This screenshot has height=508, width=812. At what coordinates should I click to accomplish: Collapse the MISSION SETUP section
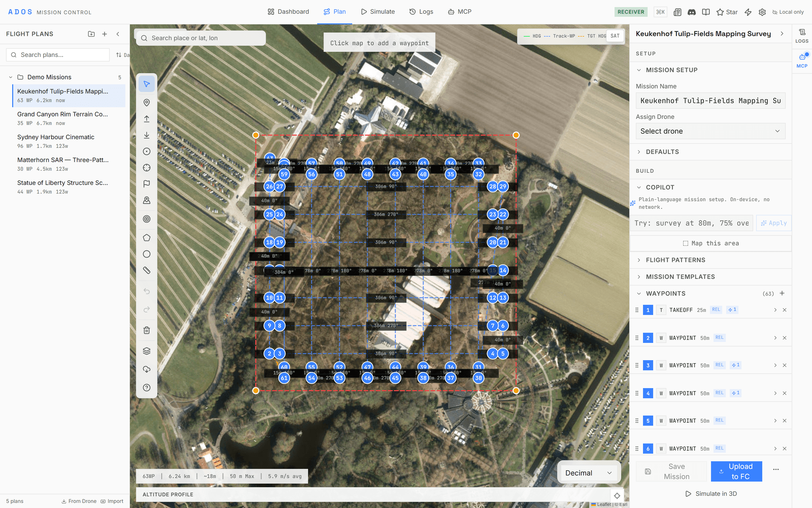click(x=710, y=70)
